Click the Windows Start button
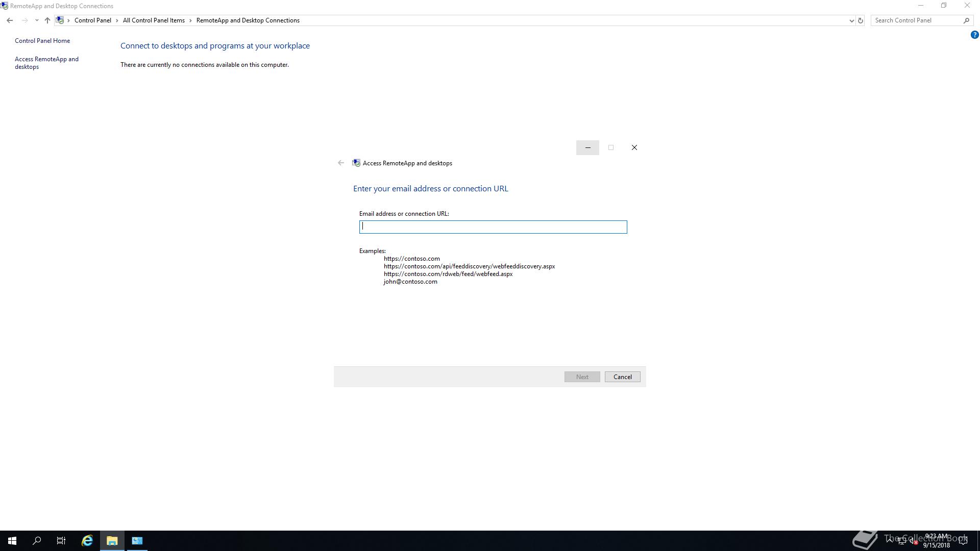Viewport: 980px width, 551px height. click(x=12, y=541)
